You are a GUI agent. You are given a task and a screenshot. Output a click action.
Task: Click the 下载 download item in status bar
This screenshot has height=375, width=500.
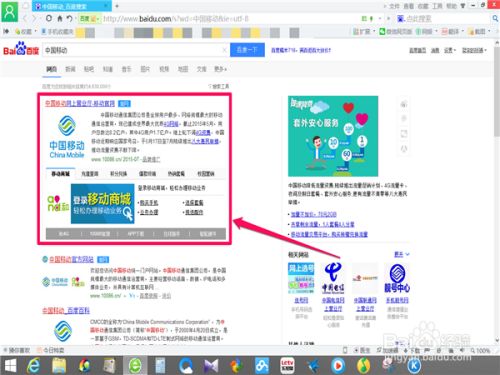pos(411,350)
